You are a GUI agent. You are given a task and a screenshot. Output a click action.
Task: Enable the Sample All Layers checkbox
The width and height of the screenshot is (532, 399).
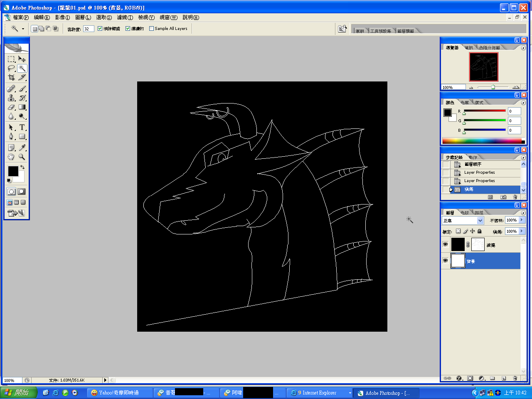point(152,29)
